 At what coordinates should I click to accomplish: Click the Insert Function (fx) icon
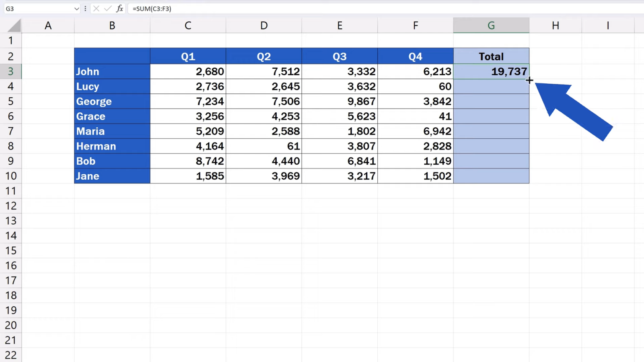[x=120, y=8]
